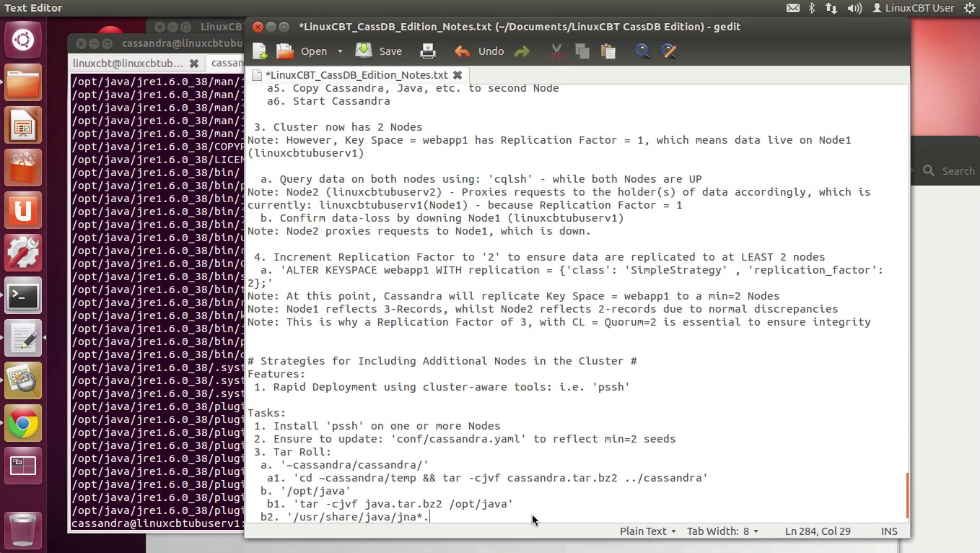
Task: Click the line "3. Tar Roll:"
Action: 292,452
